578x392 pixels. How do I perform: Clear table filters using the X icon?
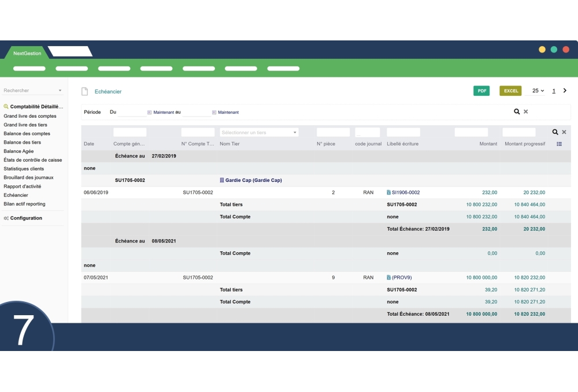pos(564,132)
